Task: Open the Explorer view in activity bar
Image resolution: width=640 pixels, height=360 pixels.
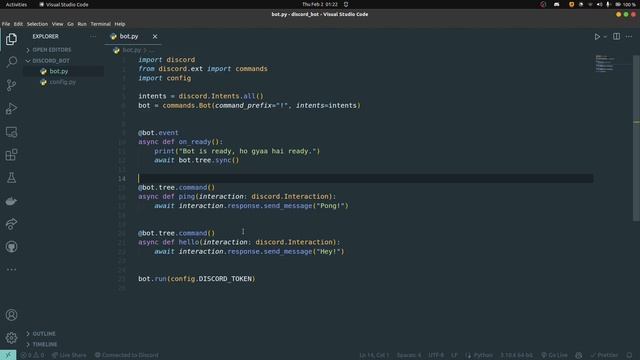Action: tap(11, 39)
